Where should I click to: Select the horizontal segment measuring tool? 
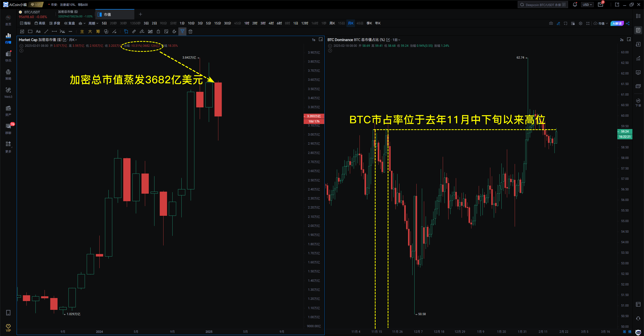54,31
